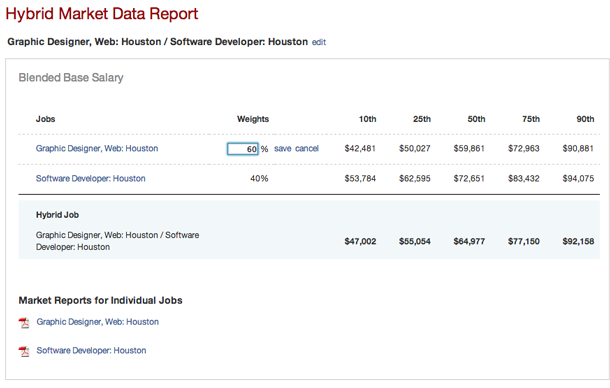
Task: Select the hybrid $77,150 value
Action: (524, 241)
